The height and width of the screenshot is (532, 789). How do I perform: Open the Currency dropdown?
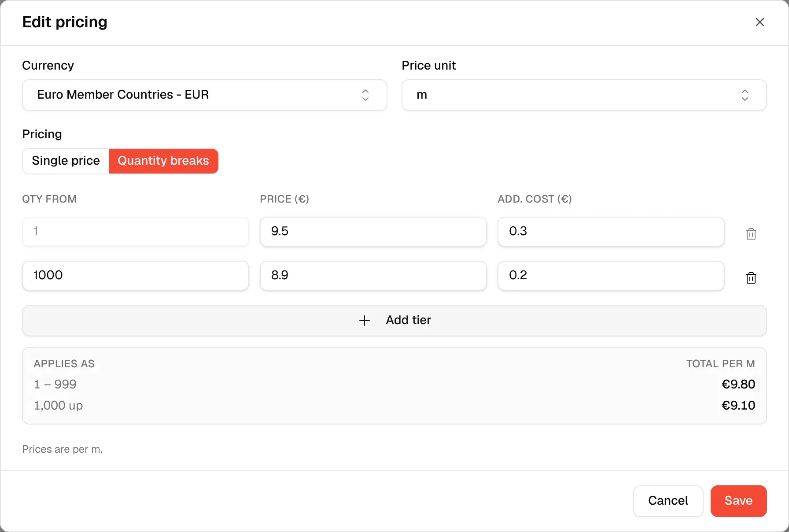coord(205,95)
